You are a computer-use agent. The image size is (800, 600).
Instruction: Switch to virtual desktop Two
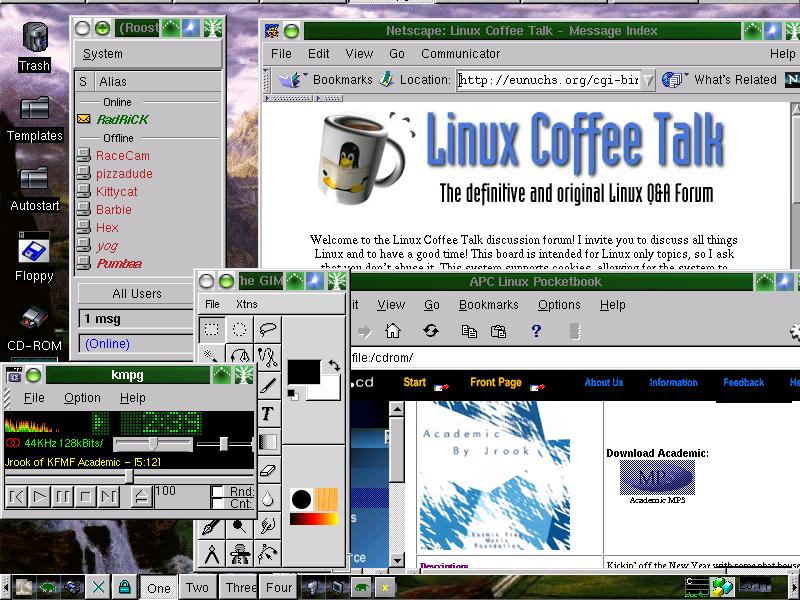197,588
